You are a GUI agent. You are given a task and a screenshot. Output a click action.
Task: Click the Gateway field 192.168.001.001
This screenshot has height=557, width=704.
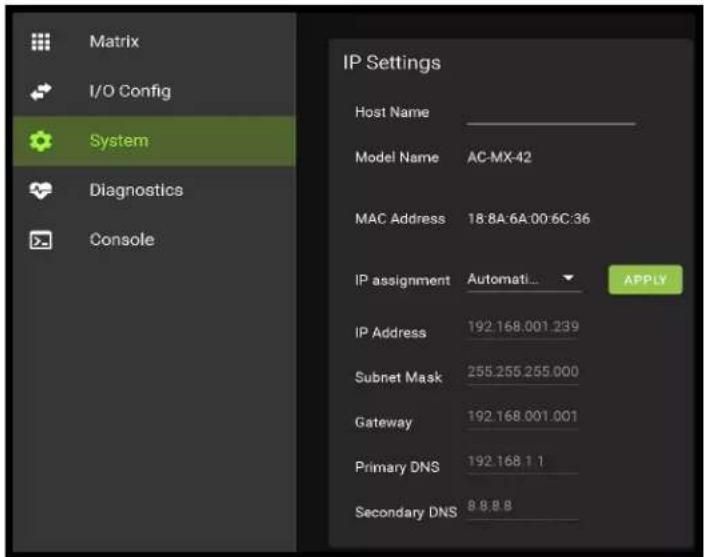(x=523, y=417)
